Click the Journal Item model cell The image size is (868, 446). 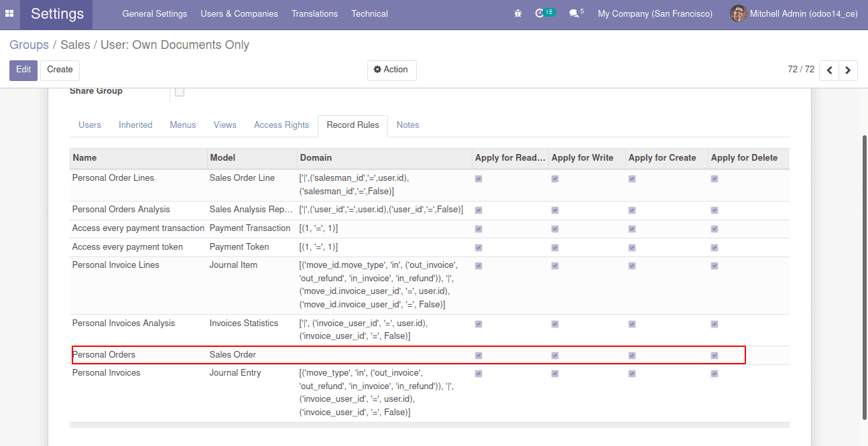(x=233, y=265)
